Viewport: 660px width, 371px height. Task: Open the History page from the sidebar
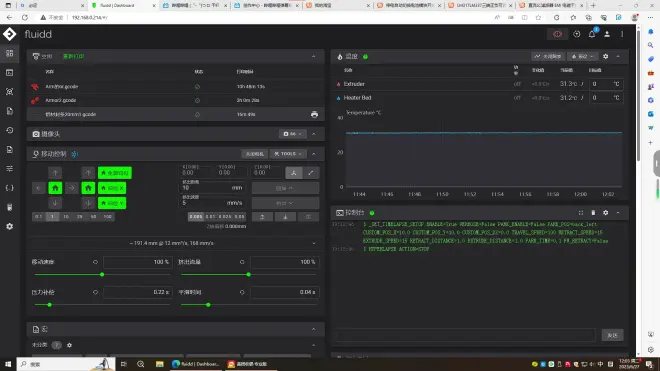click(x=9, y=130)
